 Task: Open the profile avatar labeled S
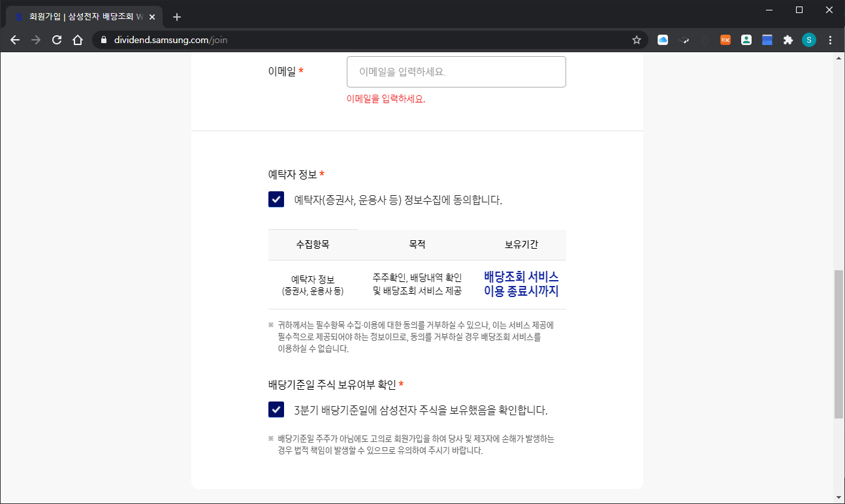(809, 40)
